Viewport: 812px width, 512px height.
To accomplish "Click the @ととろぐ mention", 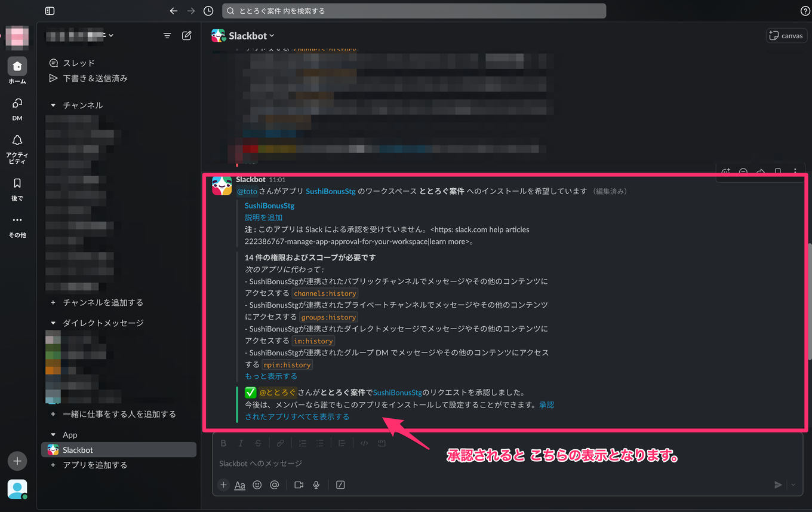I will pyautogui.click(x=278, y=393).
